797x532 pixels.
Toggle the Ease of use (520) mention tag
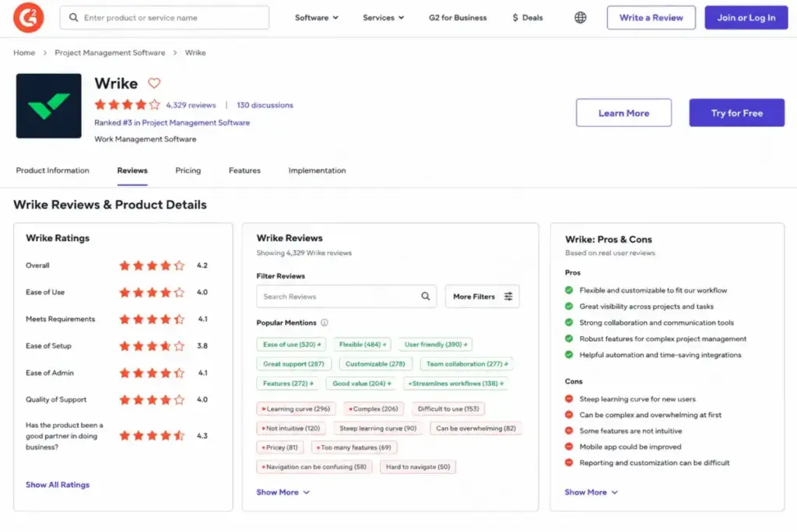coord(291,345)
